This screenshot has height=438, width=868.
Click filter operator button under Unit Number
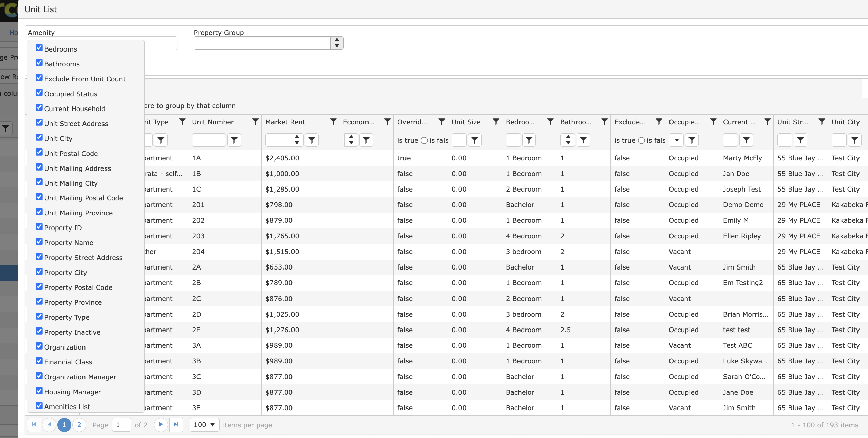click(x=234, y=140)
